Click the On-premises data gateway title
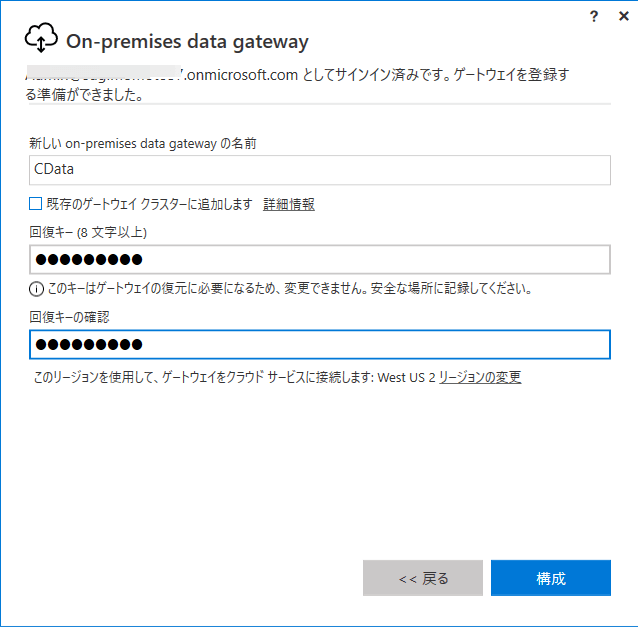638x627 pixels. tap(187, 42)
